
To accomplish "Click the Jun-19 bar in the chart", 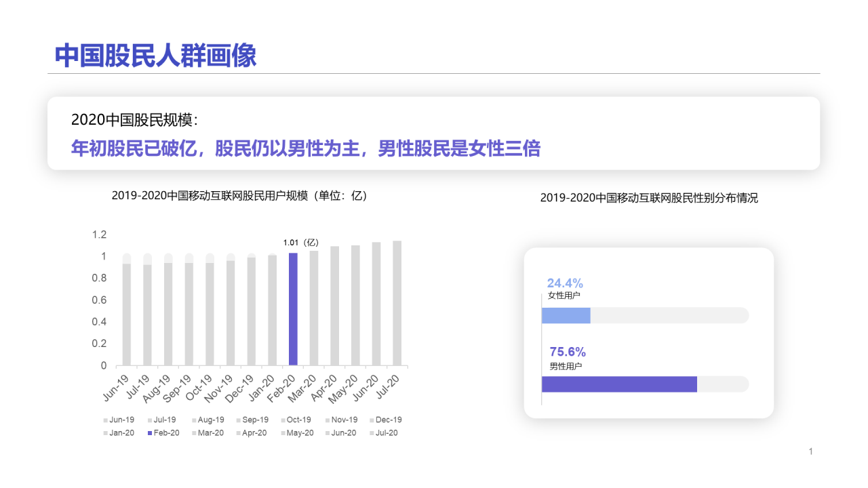I will [x=127, y=314].
